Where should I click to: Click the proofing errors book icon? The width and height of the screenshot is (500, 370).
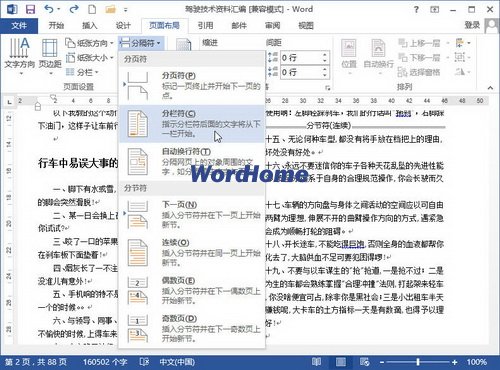(x=144, y=362)
